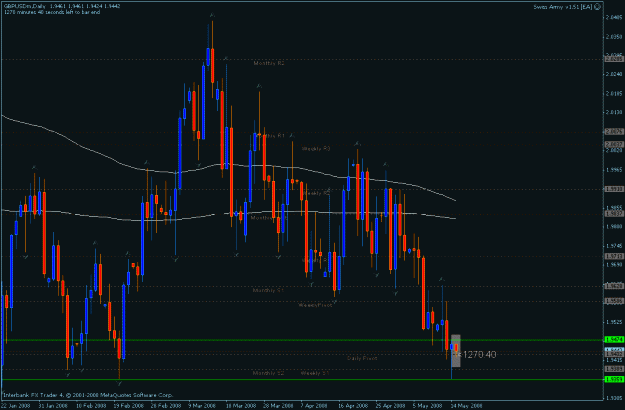This screenshot has width=625, height=410.
Task: Click the 1.9965 price scale value
Action: [x=614, y=169]
